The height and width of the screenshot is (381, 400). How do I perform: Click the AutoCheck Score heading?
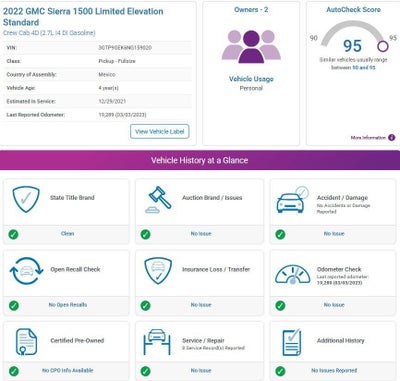point(353,10)
